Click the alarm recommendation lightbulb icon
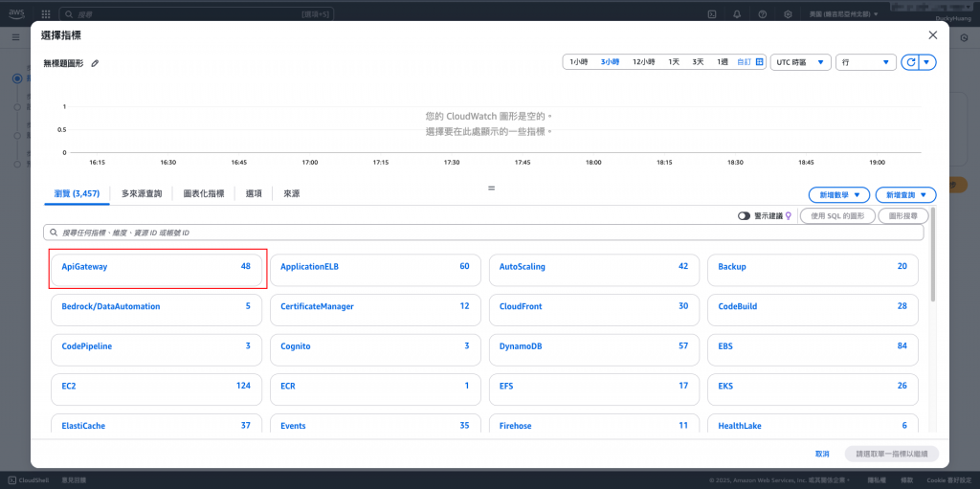Screen dimensions: 980x489 [789, 215]
